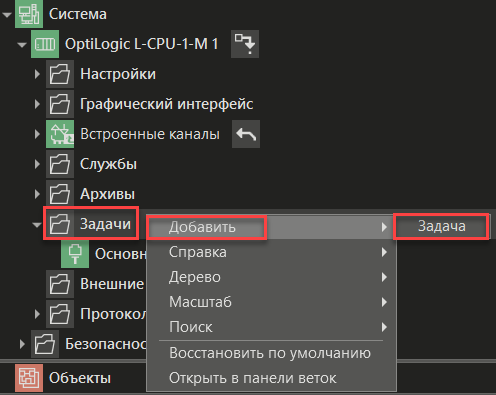
Task: Collapse the Система root node
Action: (7, 15)
